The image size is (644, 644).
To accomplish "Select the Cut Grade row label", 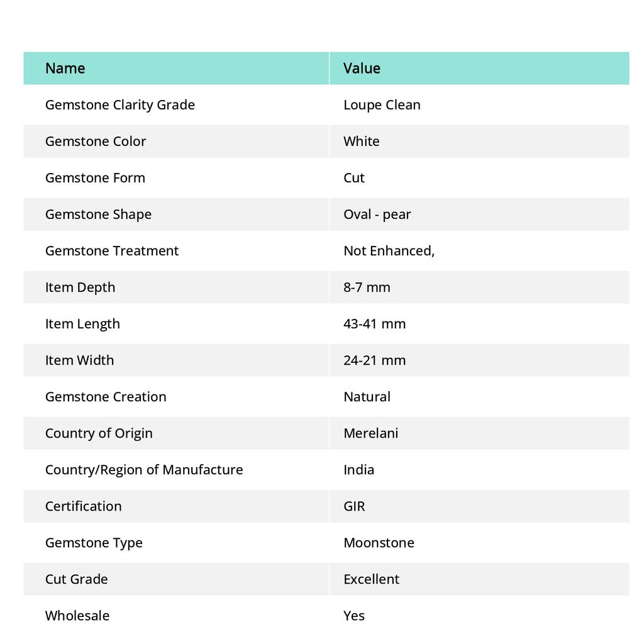I will tap(77, 579).
